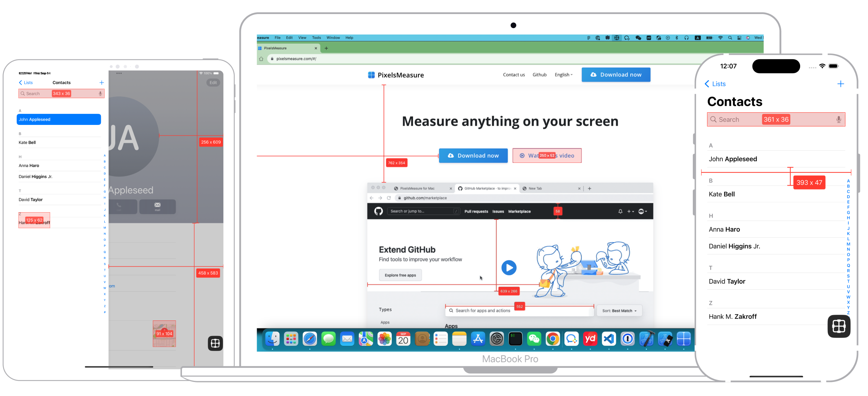Open Tools menu in Mac menu bar
Screen dimensions: 868x396
tap(316, 38)
